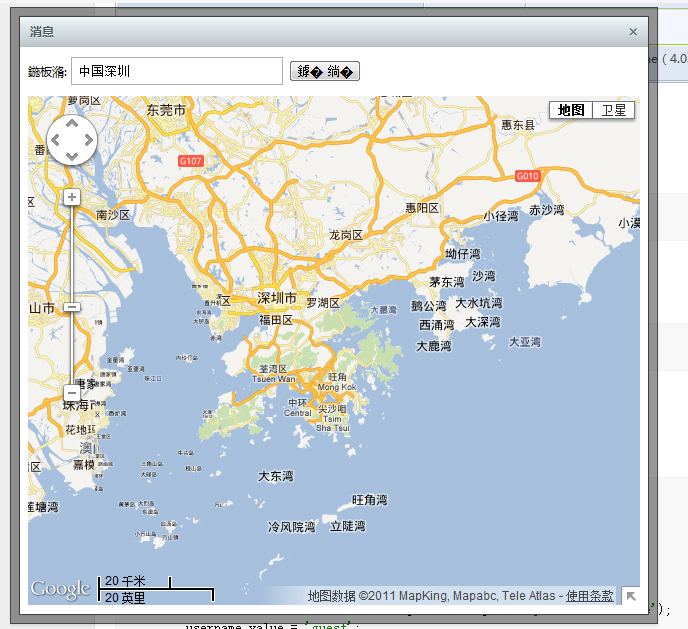Pan the map left with the left arrow
Viewport: 688px width, 629px height.
coord(56,140)
